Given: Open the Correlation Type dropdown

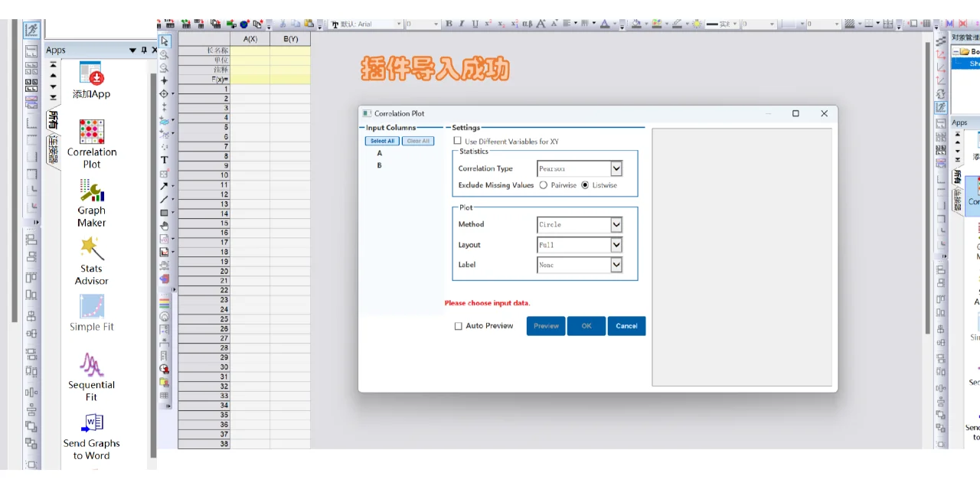Looking at the screenshot, I should 616,168.
